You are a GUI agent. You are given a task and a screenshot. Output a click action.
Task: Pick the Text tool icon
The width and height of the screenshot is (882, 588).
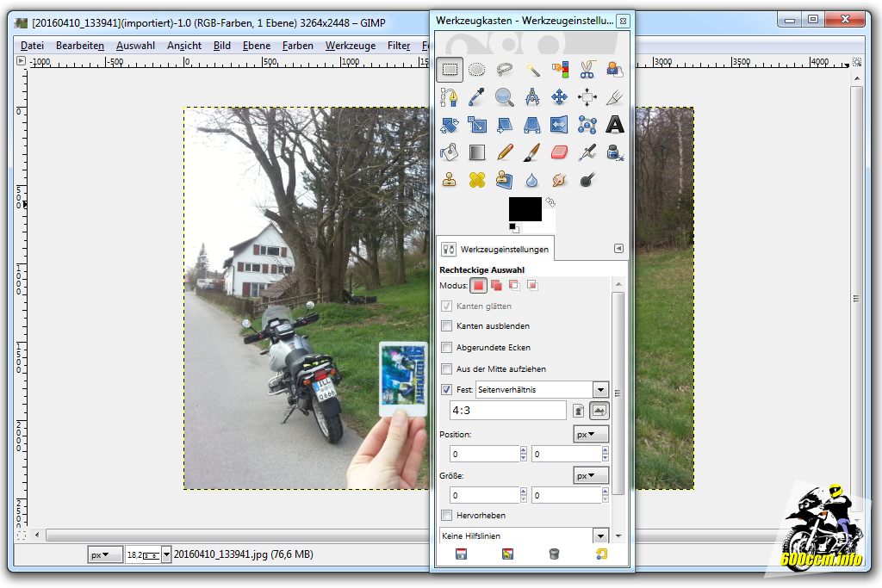(614, 126)
